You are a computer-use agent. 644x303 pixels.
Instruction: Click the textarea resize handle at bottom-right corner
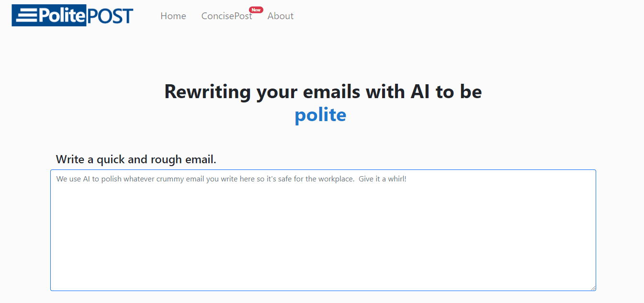[x=593, y=287]
